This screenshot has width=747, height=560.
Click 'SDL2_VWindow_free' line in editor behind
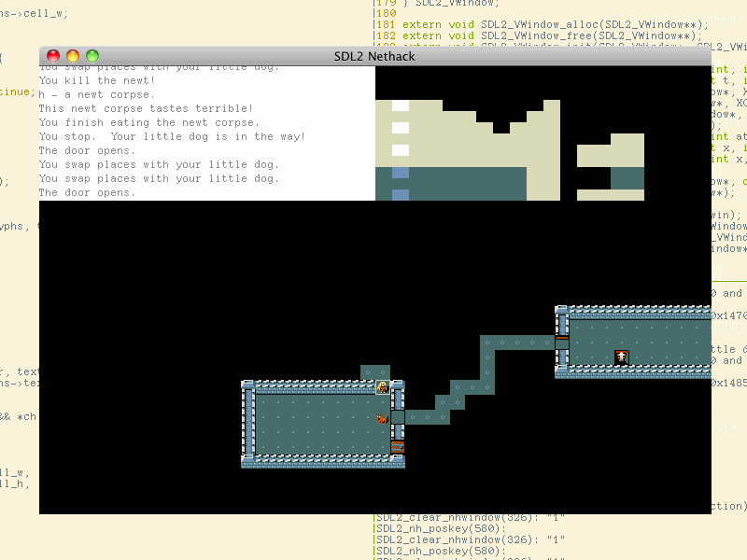click(552, 35)
